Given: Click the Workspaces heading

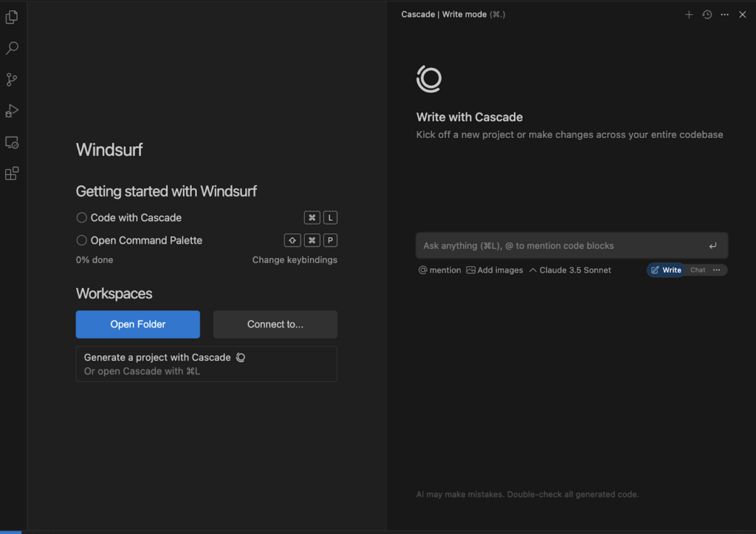Looking at the screenshot, I should (114, 294).
